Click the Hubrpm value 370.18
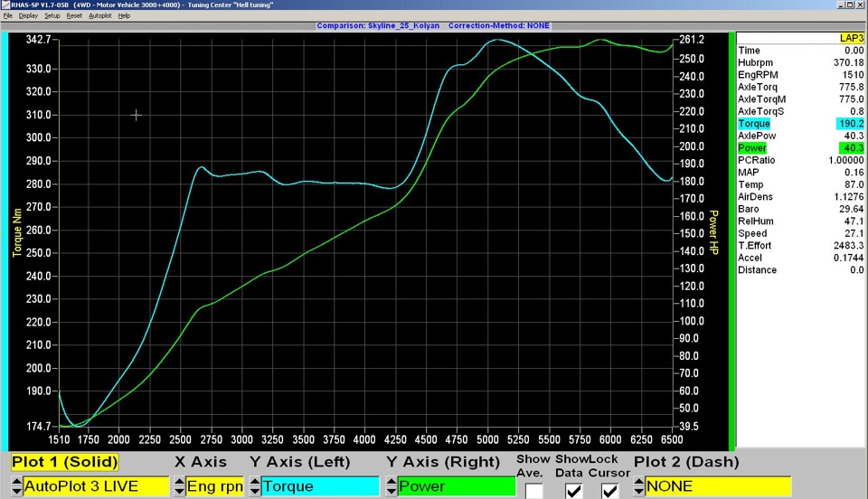This screenshot has width=868, height=499. [849, 62]
